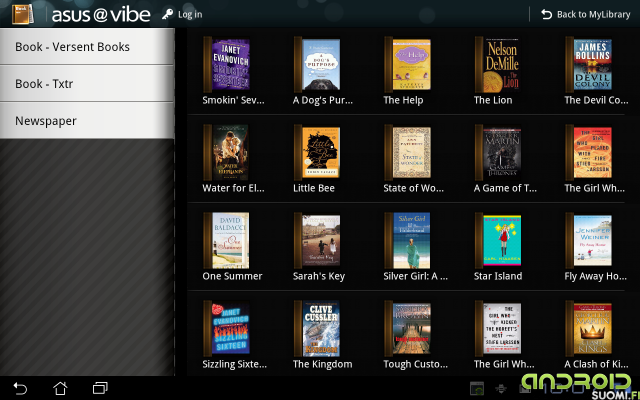Open A Game of Thrones book cover
This screenshot has height=400, width=640.
(x=498, y=152)
